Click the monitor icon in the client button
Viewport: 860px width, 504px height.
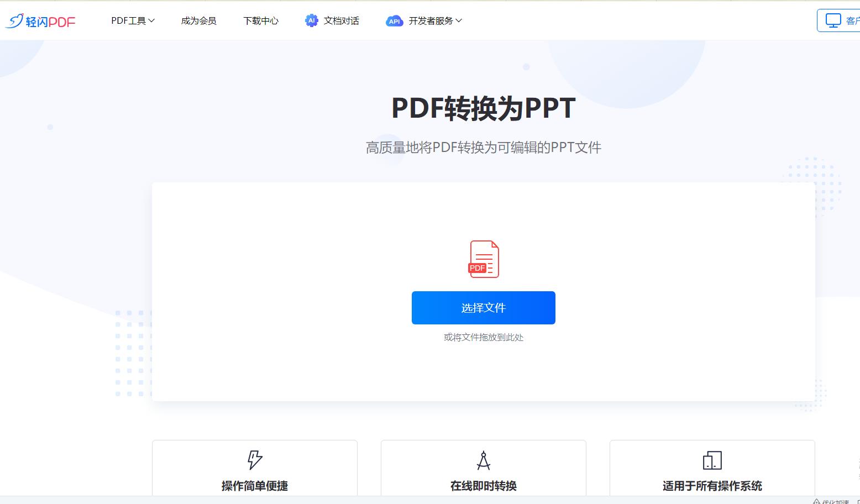pos(832,19)
